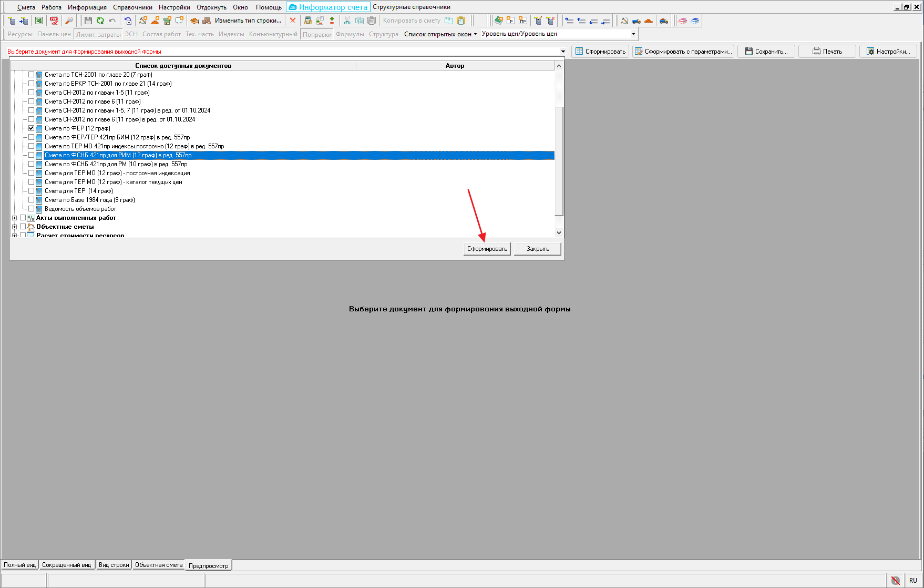
Task: Expand the 'Объектные сметы' tree node
Action: 15,227
